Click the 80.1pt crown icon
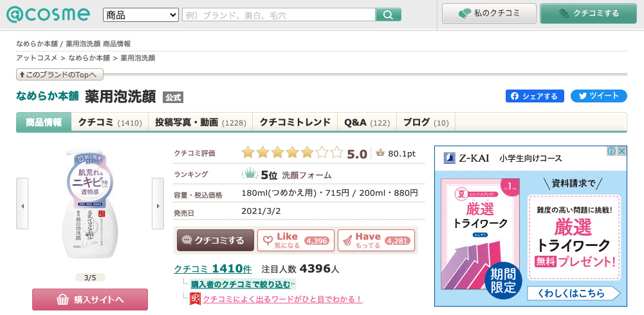Viewport: 644px width, 315px height. [380, 153]
